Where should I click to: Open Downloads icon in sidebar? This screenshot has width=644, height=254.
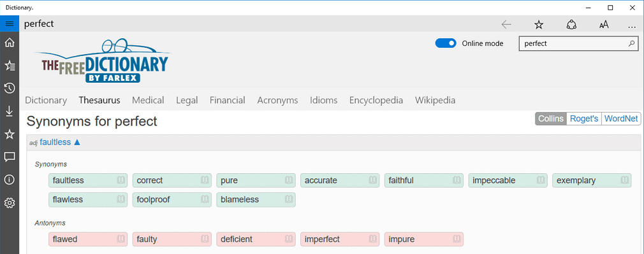tap(10, 111)
